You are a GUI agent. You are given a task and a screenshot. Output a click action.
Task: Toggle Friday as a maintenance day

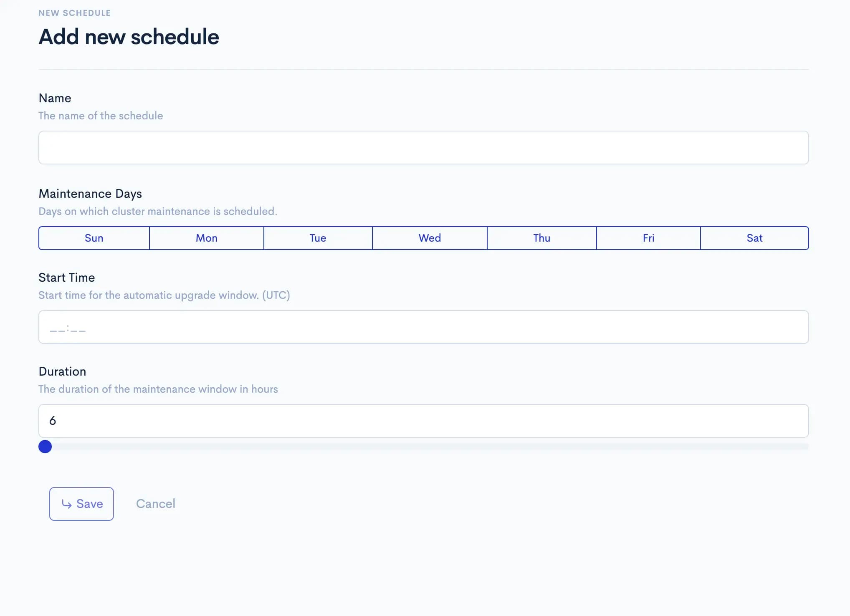648,238
